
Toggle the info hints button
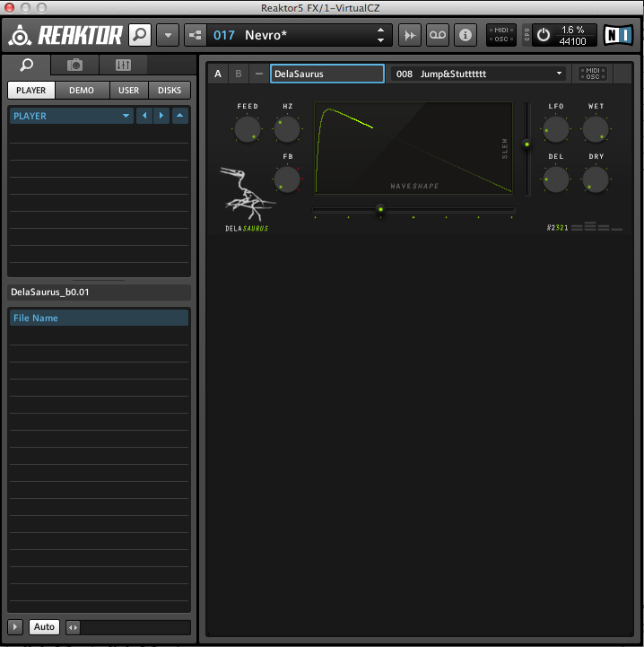coord(466,35)
